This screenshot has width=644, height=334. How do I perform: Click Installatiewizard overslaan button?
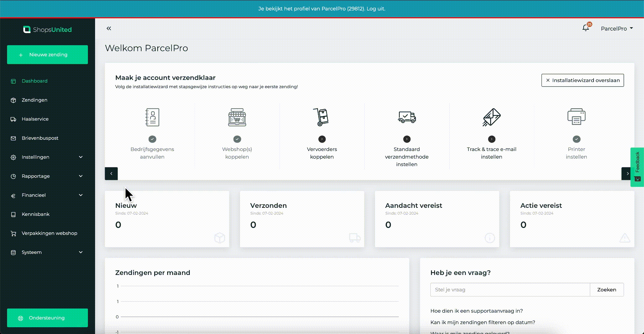click(x=582, y=80)
